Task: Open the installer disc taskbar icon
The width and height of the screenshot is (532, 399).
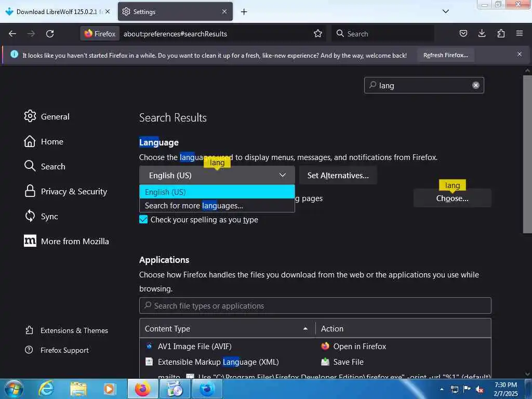Action: [x=175, y=389]
